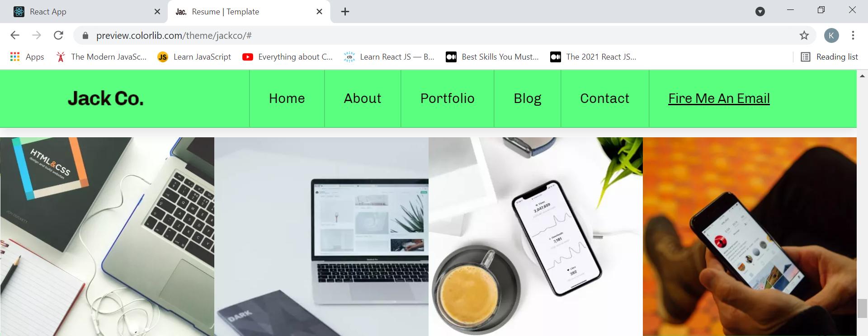This screenshot has height=336, width=868.
Task: Open the HTML&CSS book portfolio image
Action: pyautogui.click(x=107, y=237)
